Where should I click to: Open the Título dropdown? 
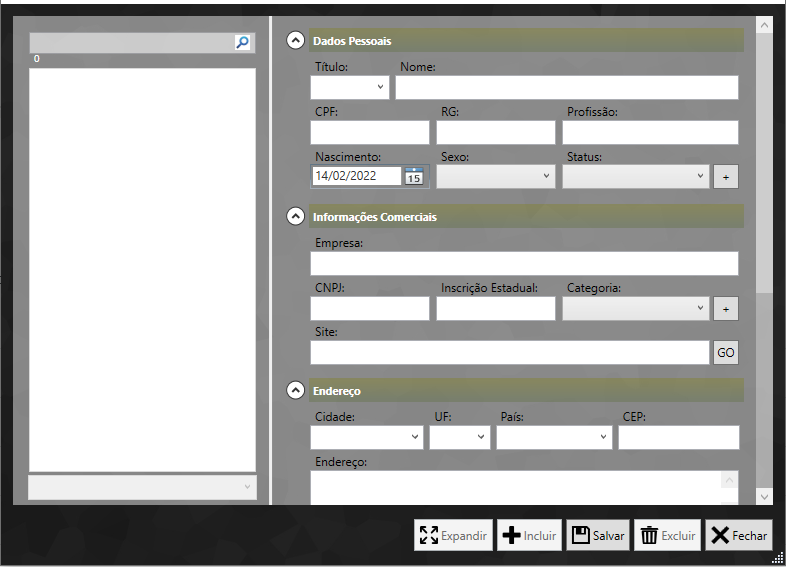(x=350, y=88)
